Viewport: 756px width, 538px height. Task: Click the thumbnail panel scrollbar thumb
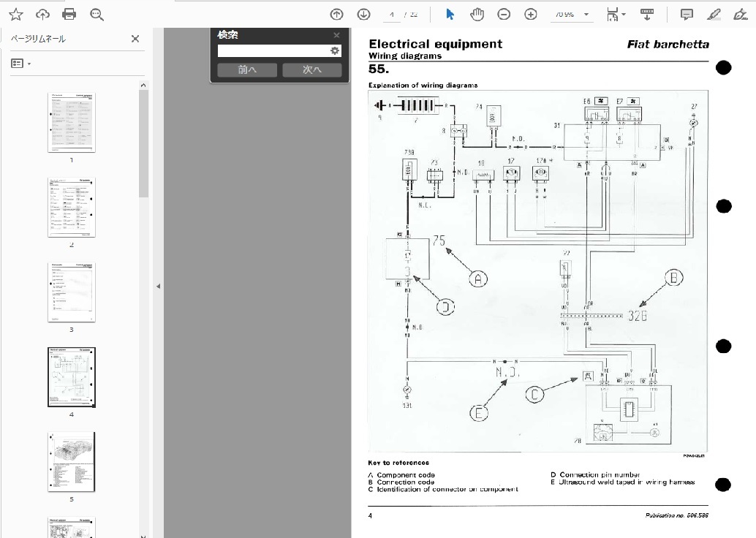click(143, 144)
